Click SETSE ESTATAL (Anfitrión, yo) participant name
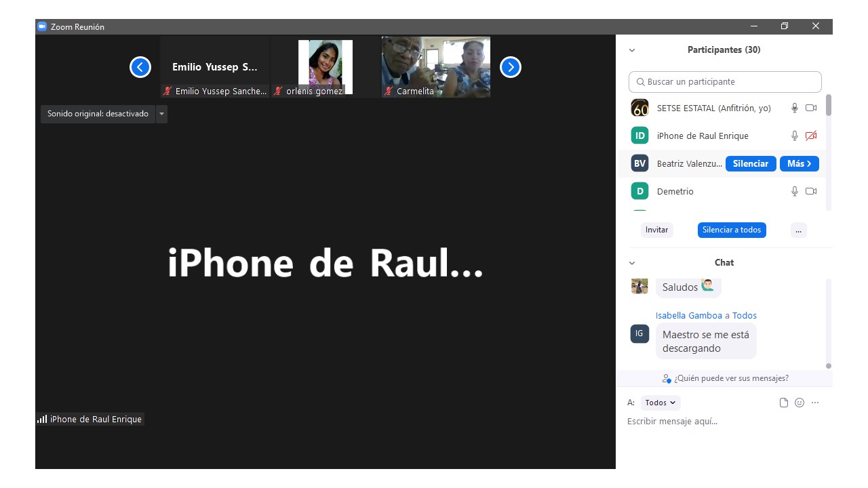Image resolution: width=868 pixels, height=488 pixels. point(714,108)
